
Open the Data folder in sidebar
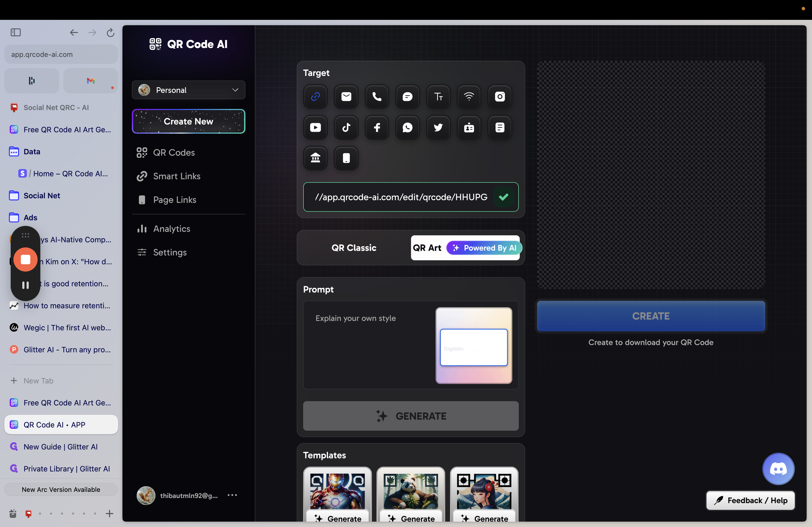click(61, 152)
